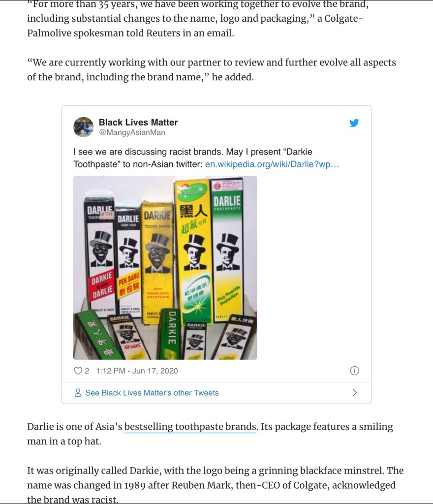The image size is (433, 504).
Task: Open the bestselling toothpaste brands link
Action: pos(190,427)
